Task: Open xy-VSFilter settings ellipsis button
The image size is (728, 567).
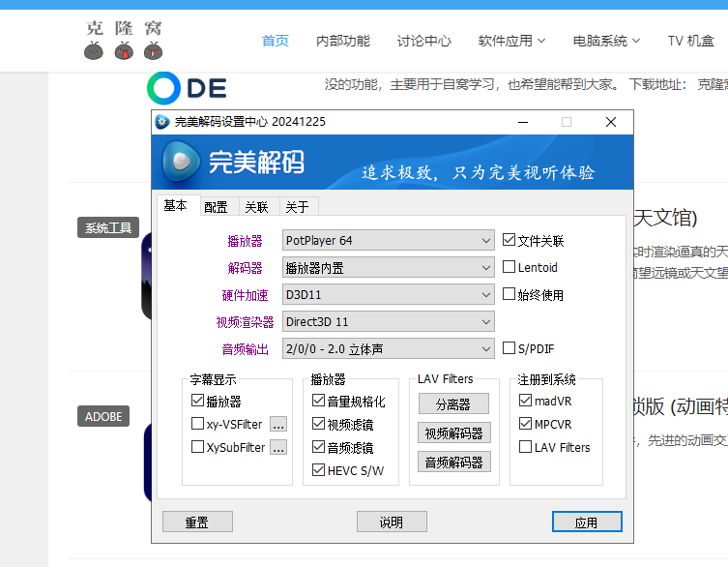Action: click(278, 424)
